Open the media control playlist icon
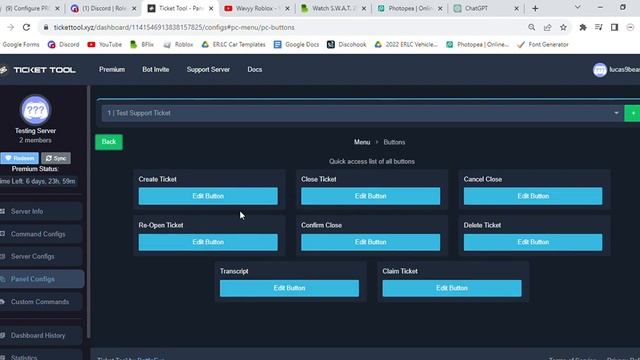The image size is (640, 360). tap(598, 27)
